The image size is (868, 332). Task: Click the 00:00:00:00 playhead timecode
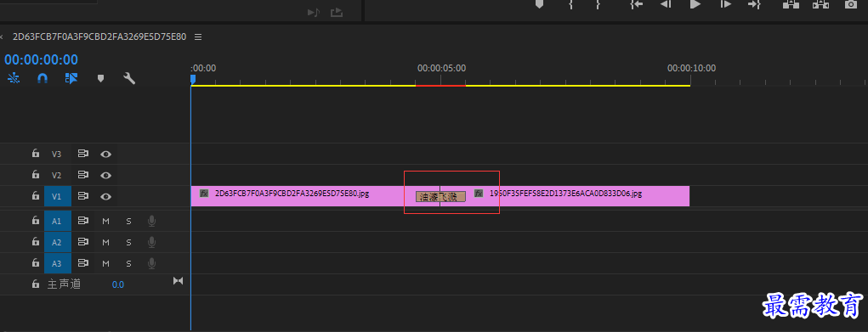pos(42,59)
